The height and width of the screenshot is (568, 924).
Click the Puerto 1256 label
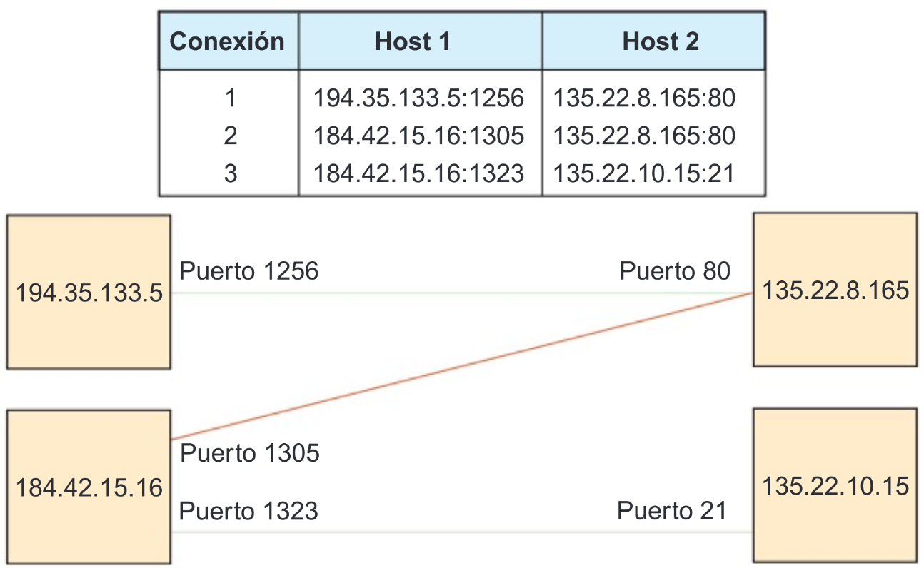click(x=248, y=271)
